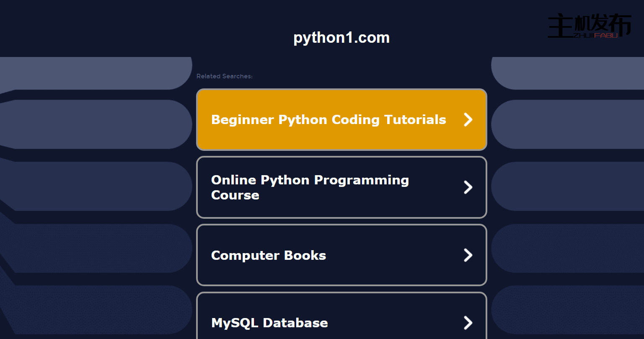Open the Online Python Programming Course link
Screen dimensions: 644x339
(310, 187)
